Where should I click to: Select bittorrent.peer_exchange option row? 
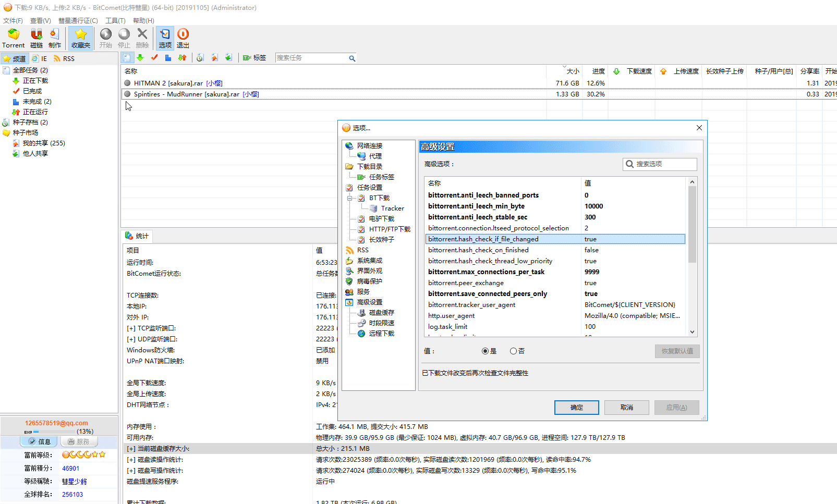click(555, 283)
